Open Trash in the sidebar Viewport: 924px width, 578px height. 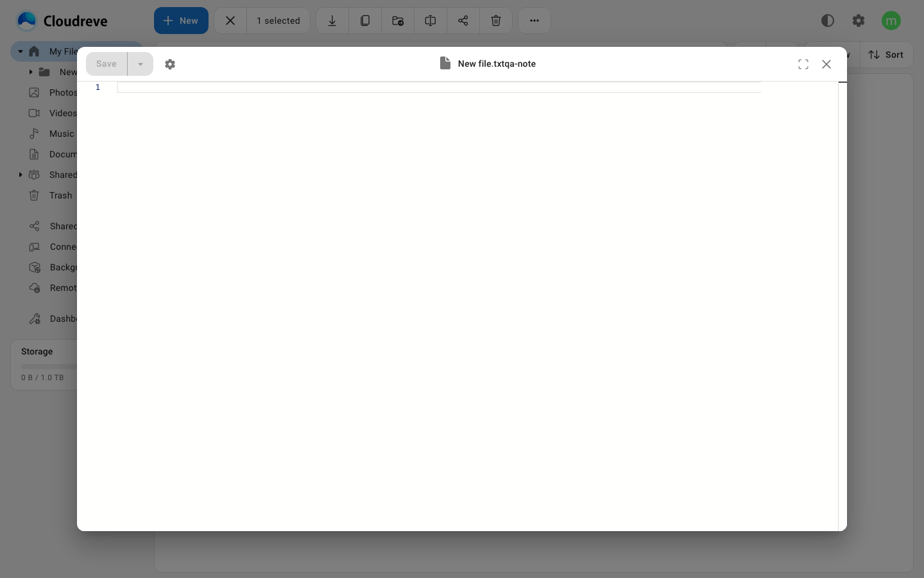click(x=45, y=195)
